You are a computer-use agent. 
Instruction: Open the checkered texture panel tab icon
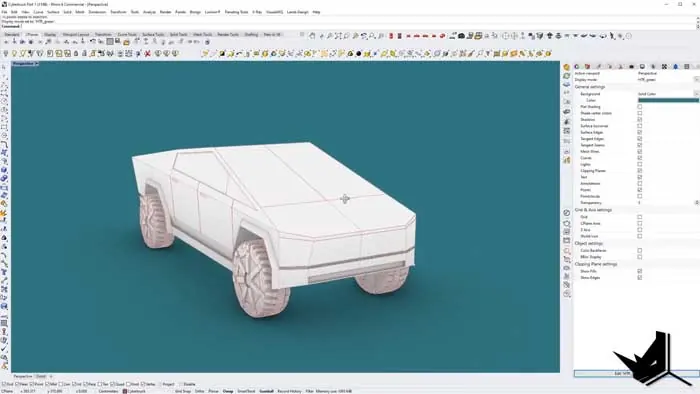(664, 66)
